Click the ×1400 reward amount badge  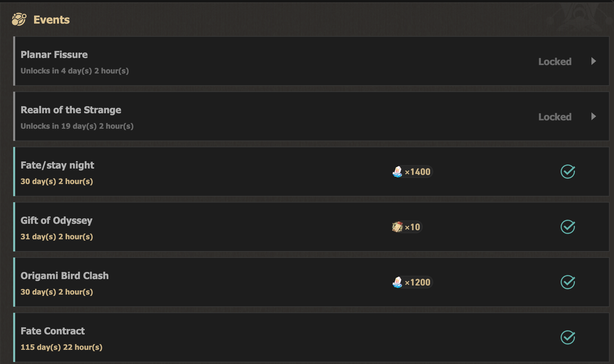coord(418,172)
